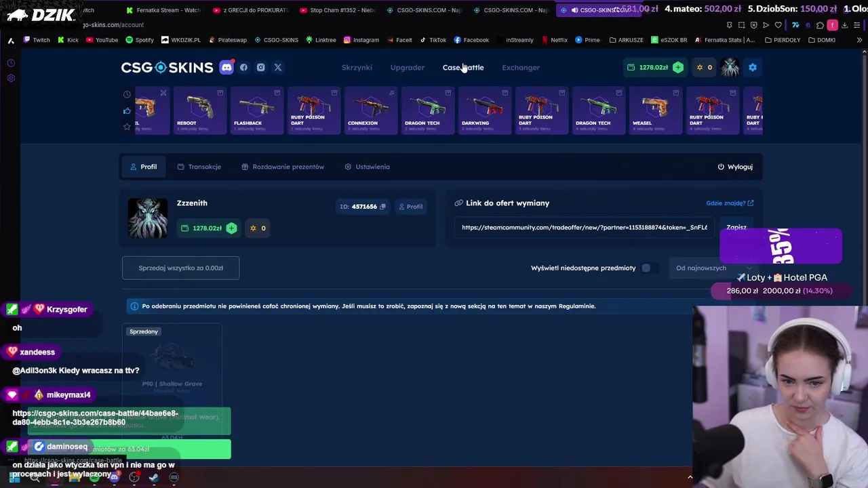Open the blue settings gear in the header

(x=752, y=67)
